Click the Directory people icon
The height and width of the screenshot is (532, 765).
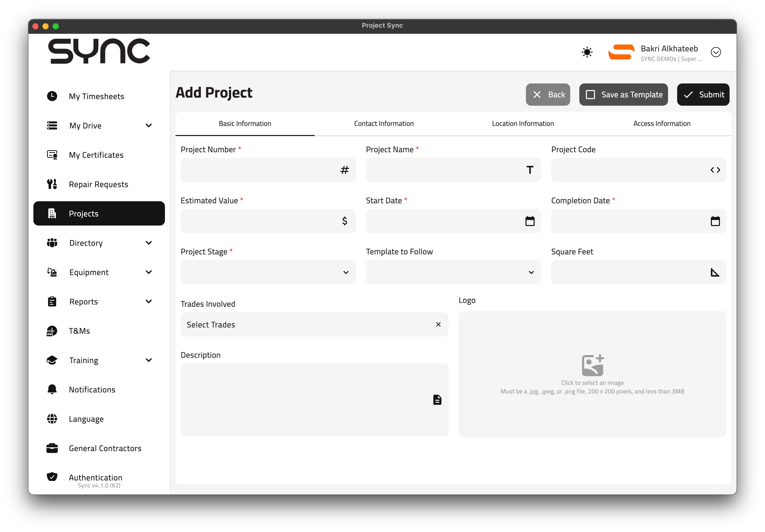(52, 242)
